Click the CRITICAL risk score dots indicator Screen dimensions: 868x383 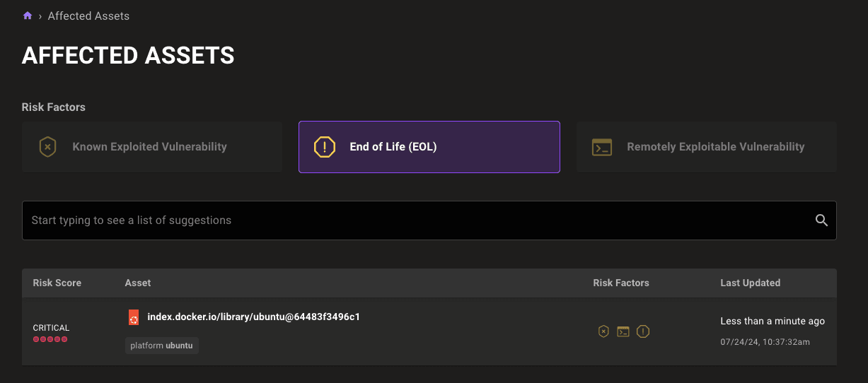[50, 339]
